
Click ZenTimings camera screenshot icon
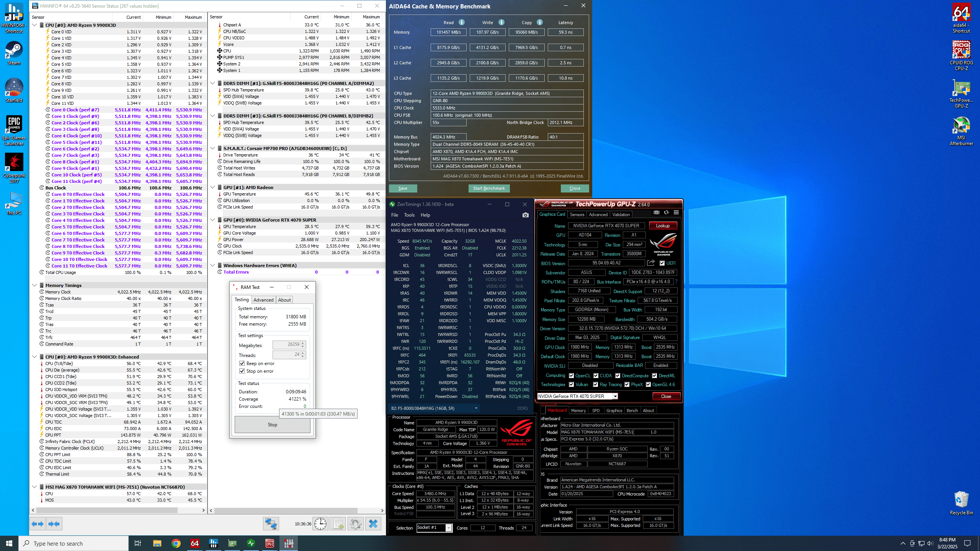pyautogui.click(x=526, y=215)
